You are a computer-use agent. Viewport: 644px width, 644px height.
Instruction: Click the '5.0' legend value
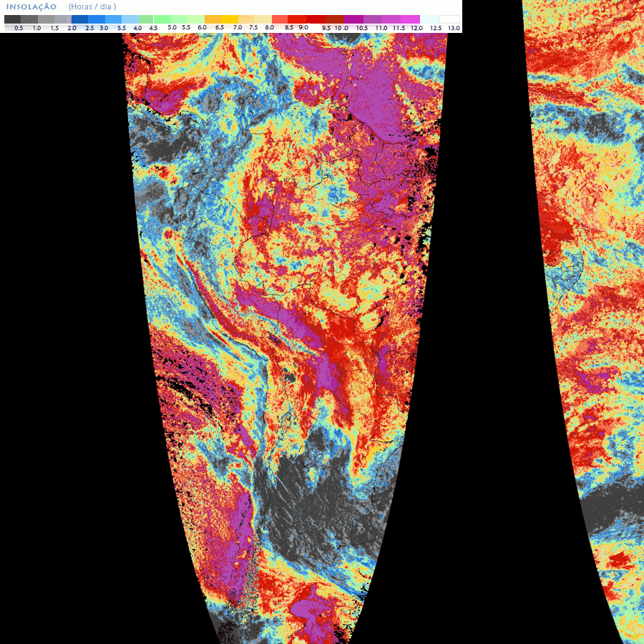tap(172, 27)
